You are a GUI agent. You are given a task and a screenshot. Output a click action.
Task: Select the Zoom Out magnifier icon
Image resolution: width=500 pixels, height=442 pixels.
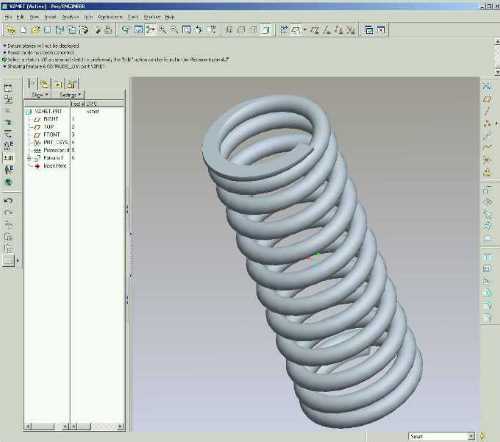(x=174, y=30)
